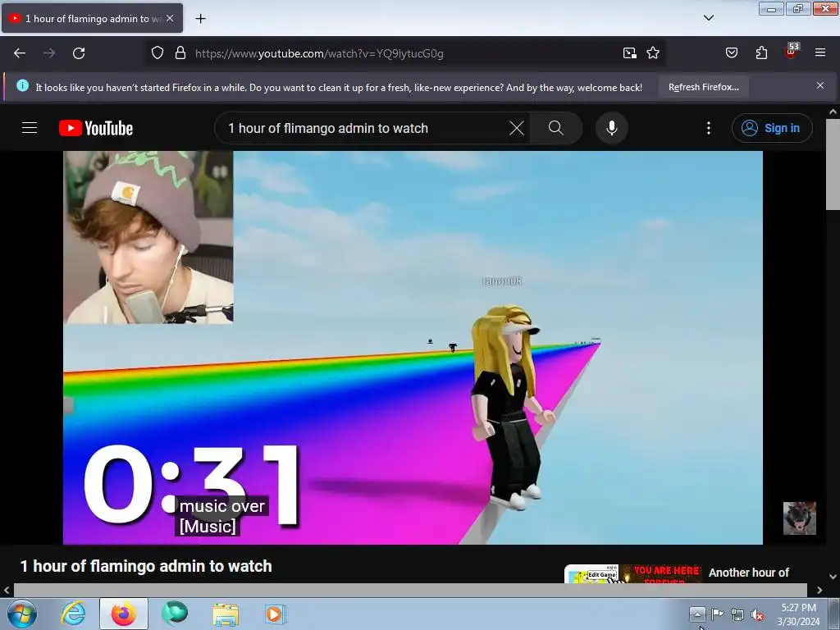The image size is (840, 630).
Task: Open picture-in-picture from address bar icon
Action: [629, 53]
